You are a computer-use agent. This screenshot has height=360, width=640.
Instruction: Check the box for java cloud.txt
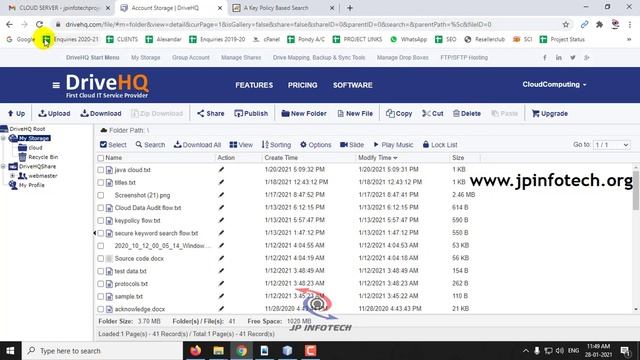pos(100,170)
